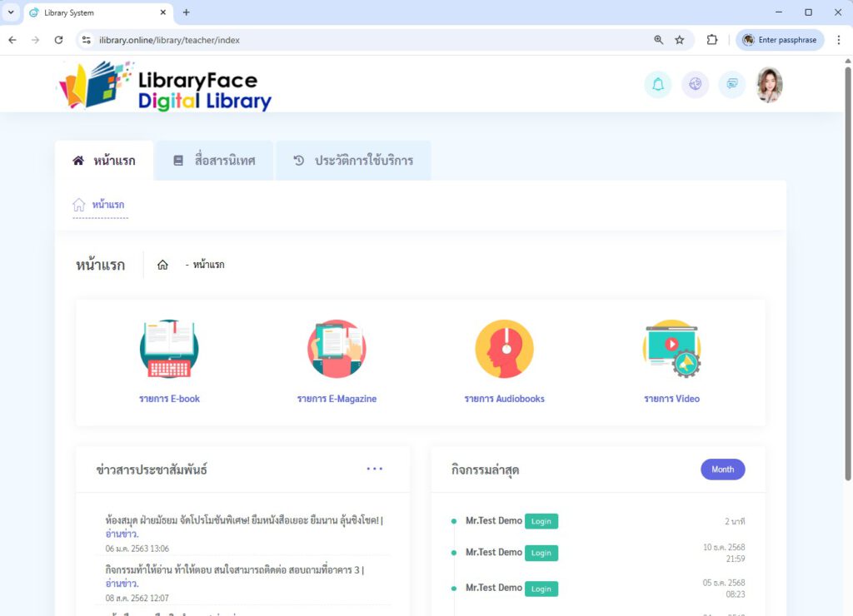This screenshot has width=853, height=616.
Task: Open the user profile avatar
Action: [769, 84]
